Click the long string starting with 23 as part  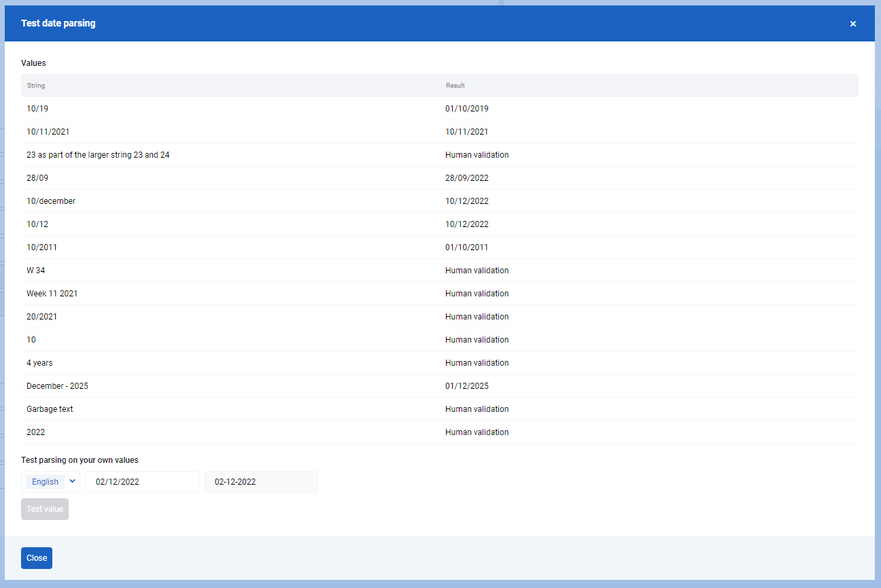98,155
